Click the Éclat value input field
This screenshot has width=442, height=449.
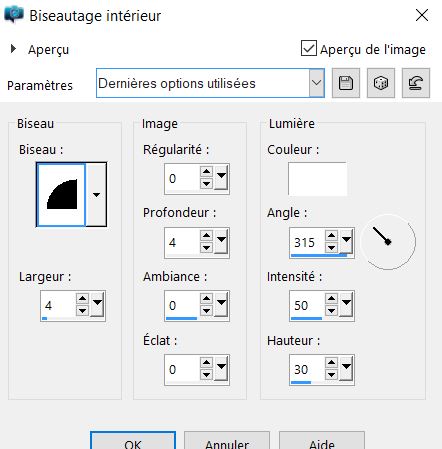pyautogui.click(x=183, y=369)
